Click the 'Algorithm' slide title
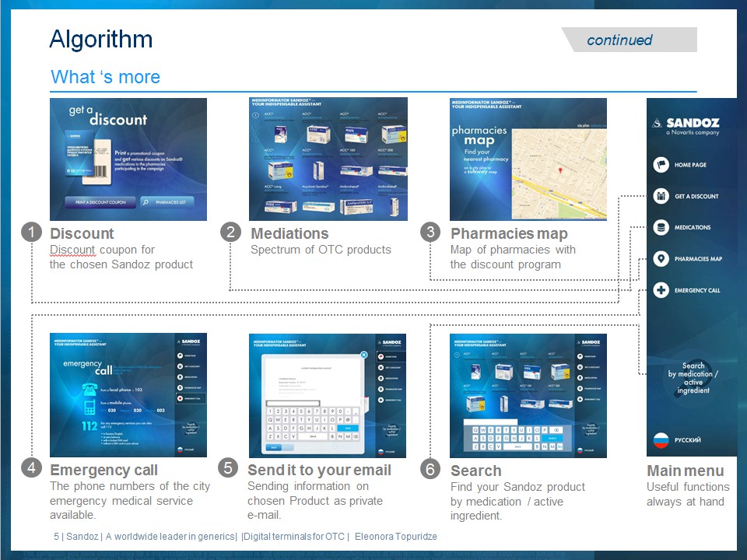This screenshot has width=747, height=560. 101,39
